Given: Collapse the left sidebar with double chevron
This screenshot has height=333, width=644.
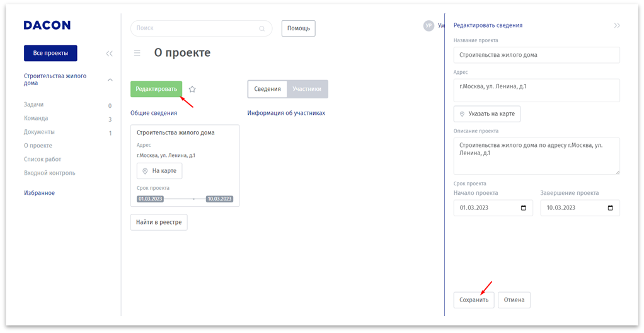Looking at the screenshot, I should (x=110, y=54).
